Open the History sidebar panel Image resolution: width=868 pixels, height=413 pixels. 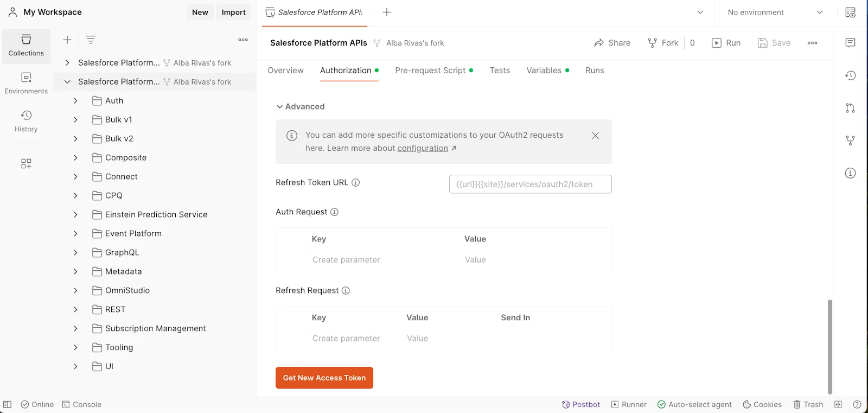(26, 121)
